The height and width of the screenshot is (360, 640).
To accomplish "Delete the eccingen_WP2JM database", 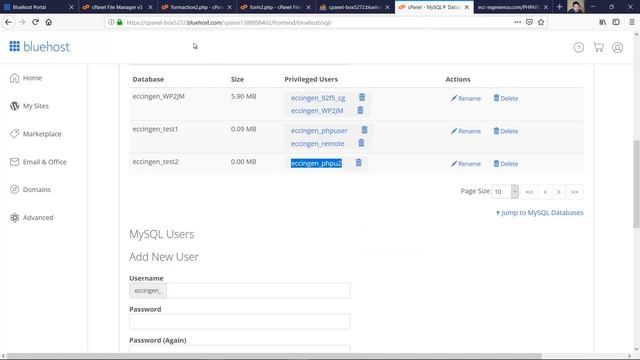I will pyautogui.click(x=506, y=98).
